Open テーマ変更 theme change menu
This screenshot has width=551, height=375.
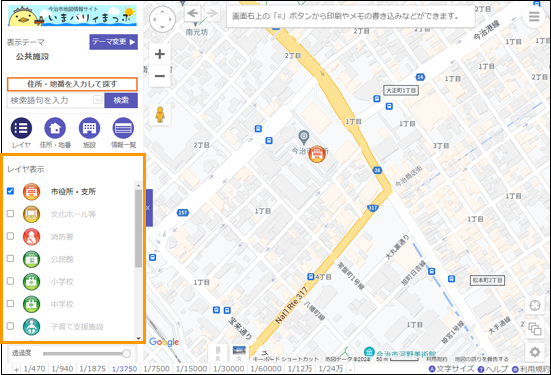point(114,42)
